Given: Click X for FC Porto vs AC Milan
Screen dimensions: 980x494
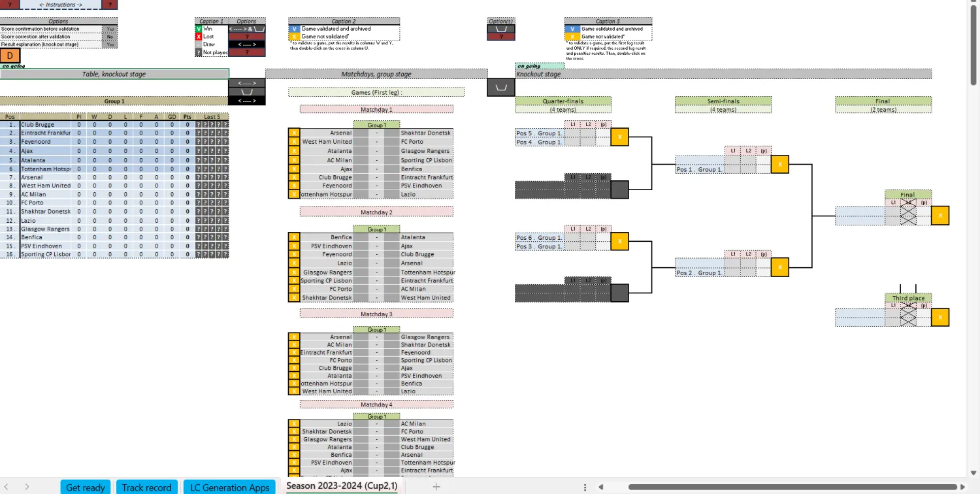Looking at the screenshot, I should coord(294,289).
